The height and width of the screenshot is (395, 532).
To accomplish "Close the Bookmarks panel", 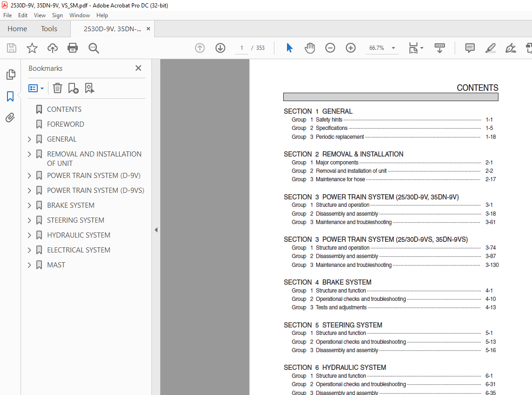I will click(x=138, y=68).
